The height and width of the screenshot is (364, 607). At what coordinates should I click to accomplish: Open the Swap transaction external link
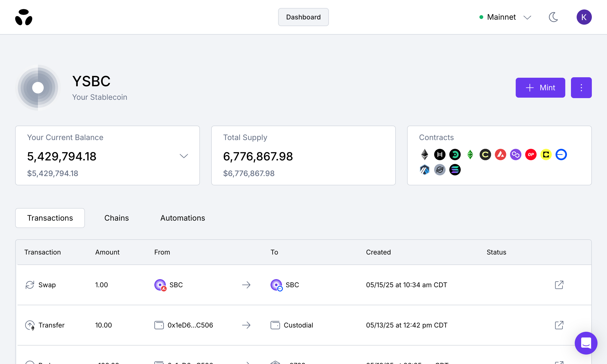click(x=559, y=285)
